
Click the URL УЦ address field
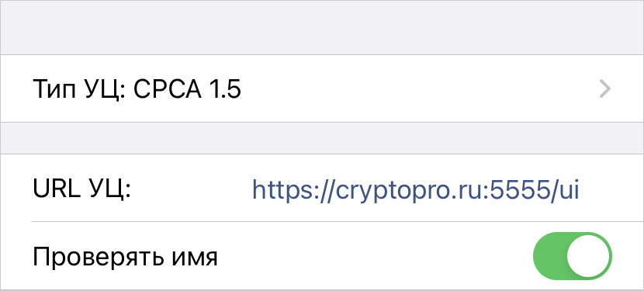(415, 189)
